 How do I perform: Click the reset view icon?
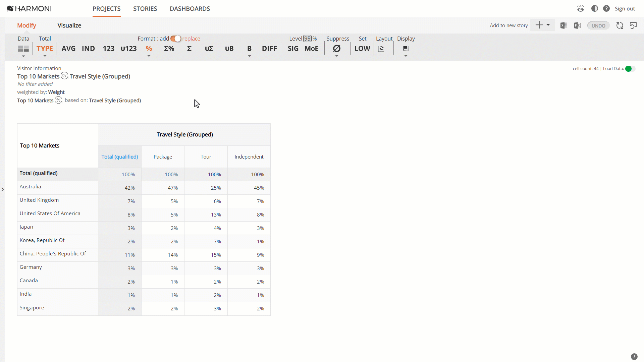click(x=633, y=25)
